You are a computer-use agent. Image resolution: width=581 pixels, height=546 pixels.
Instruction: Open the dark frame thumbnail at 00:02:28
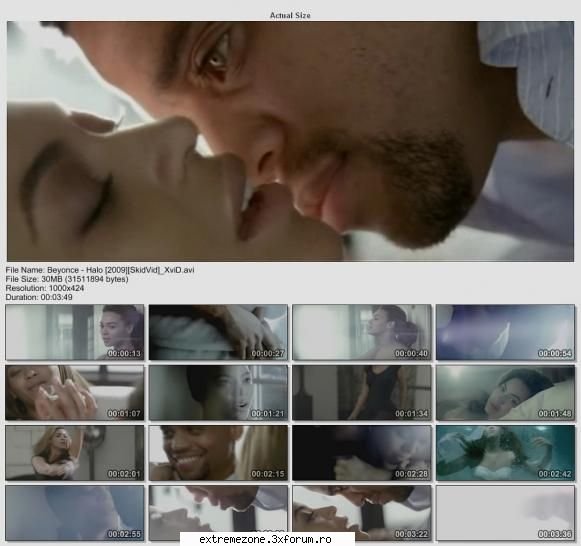click(362, 453)
